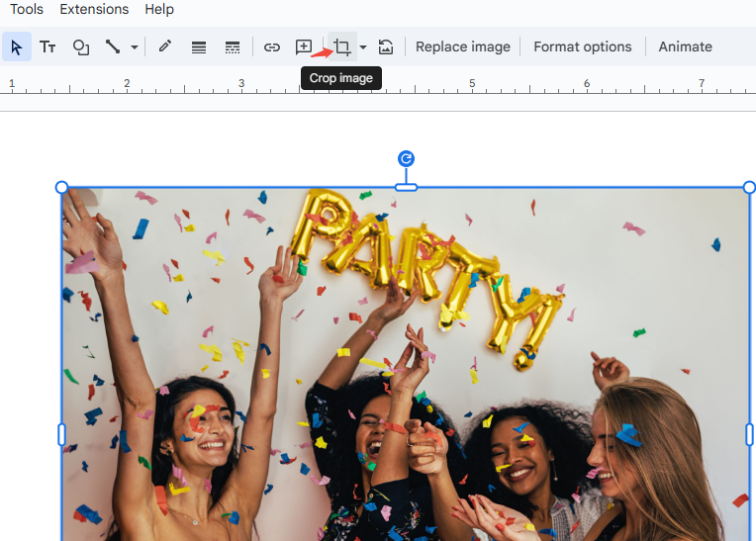Click Replace image

pos(463,46)
